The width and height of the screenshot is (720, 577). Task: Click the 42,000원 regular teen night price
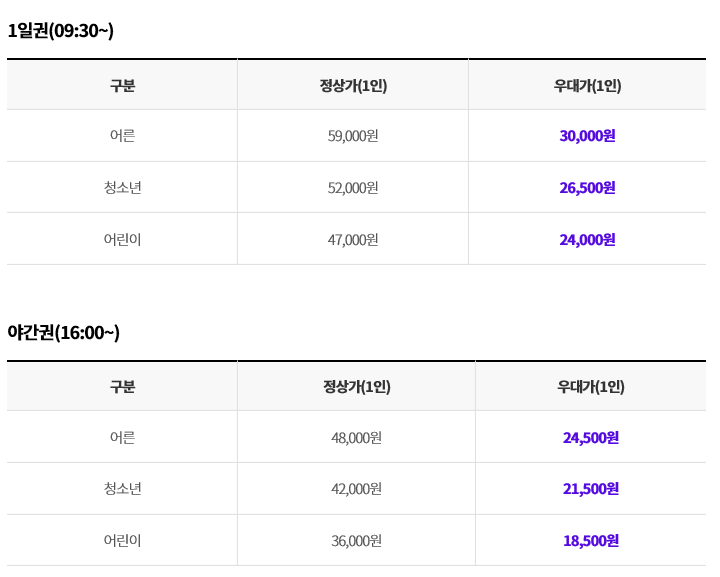[356, 489]
